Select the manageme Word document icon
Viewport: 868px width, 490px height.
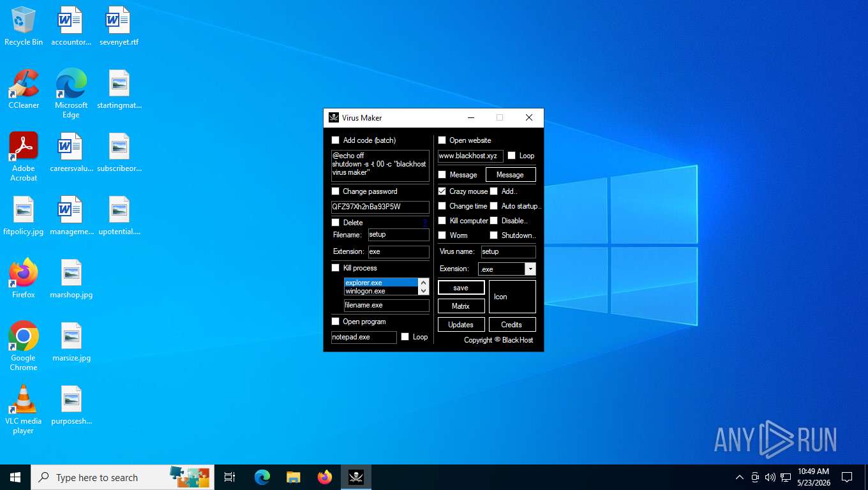click(x=71, y=216)
